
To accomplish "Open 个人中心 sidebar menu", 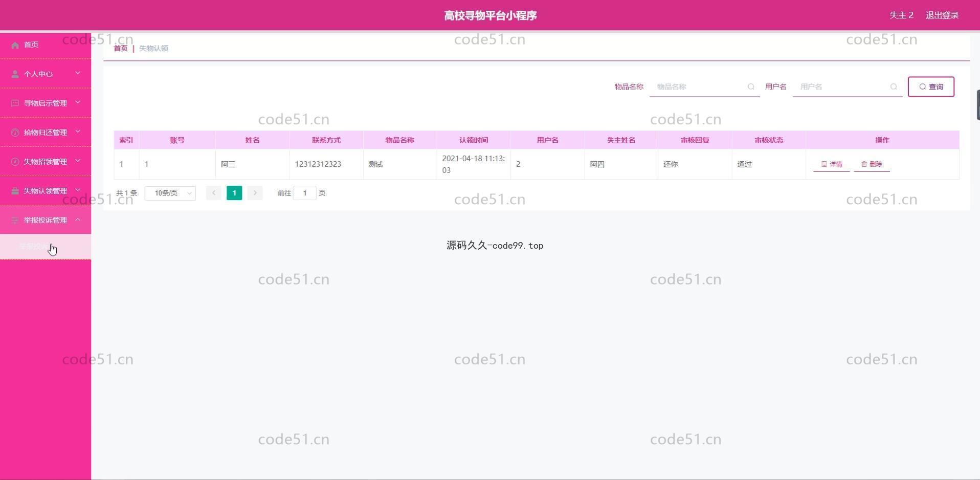I will point(46,74).
